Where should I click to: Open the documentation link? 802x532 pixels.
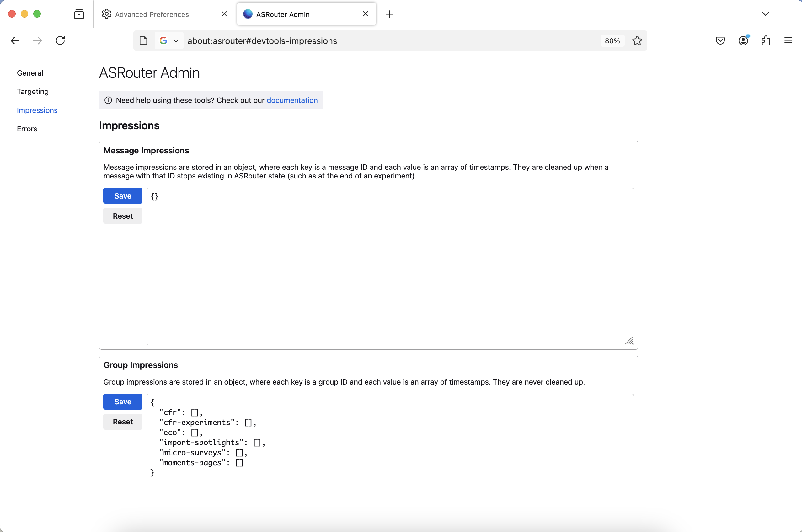coord(292,100)
